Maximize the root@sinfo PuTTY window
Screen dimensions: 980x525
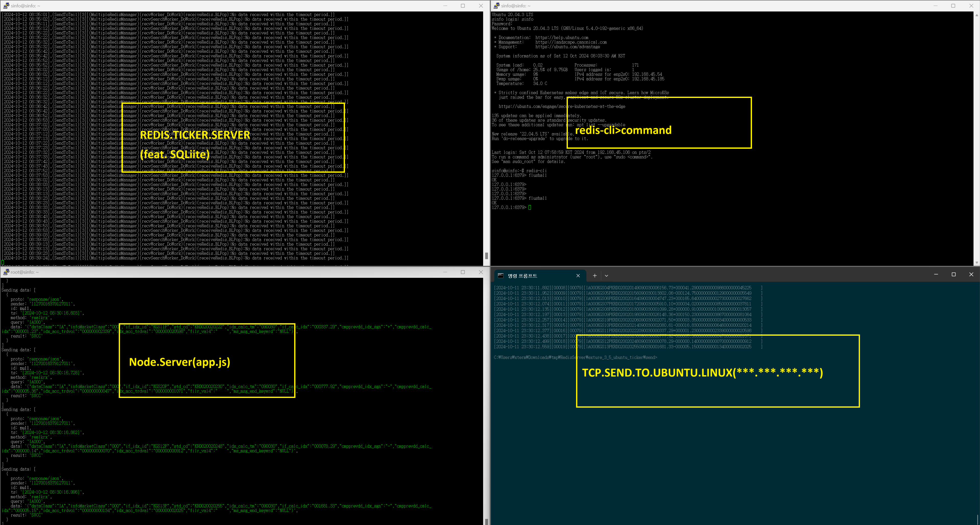[x=463, y=272]
